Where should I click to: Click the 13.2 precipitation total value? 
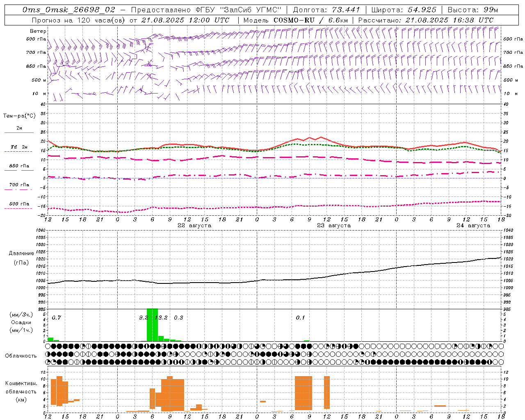[x=161, y=318]
